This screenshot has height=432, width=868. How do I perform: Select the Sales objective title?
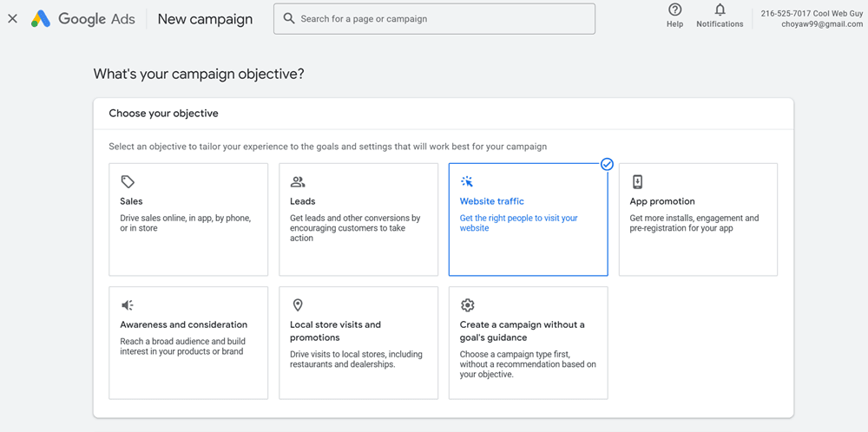131,201
